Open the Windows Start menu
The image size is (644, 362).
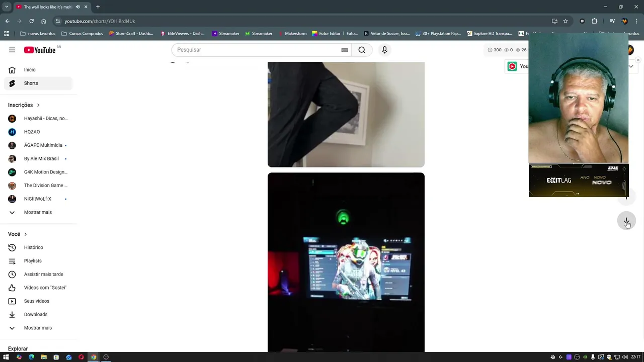pos(6,357)
